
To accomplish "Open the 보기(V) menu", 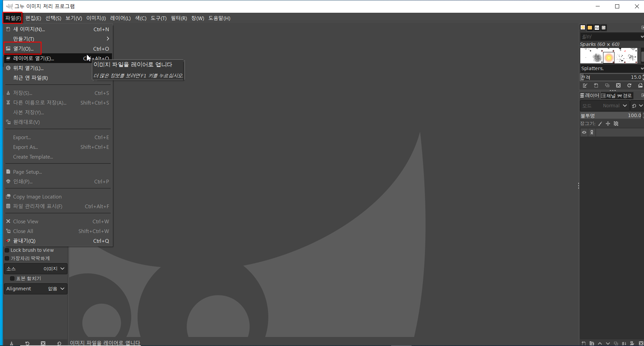I will (74, 18).
